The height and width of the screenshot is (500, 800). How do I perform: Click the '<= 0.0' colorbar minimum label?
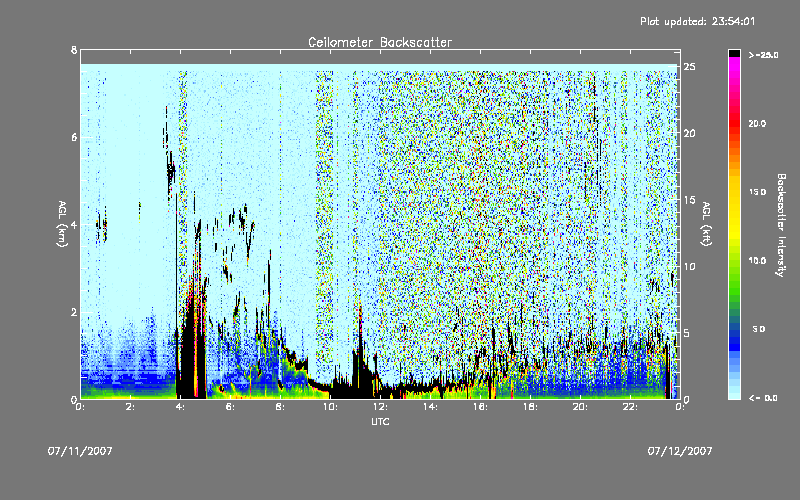[x=763, y=398]
